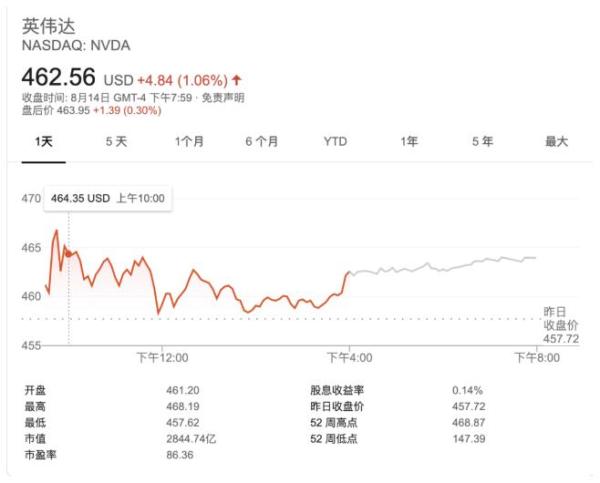This screenshot has width=600, height=483.
Task: Show the 6个月 chart view
Action: 261,142
